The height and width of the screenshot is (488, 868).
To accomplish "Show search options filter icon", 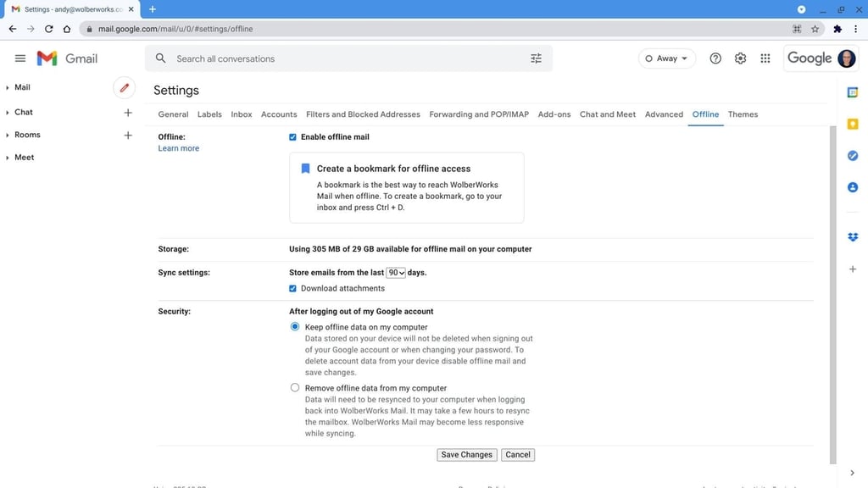I will (536, 58).
